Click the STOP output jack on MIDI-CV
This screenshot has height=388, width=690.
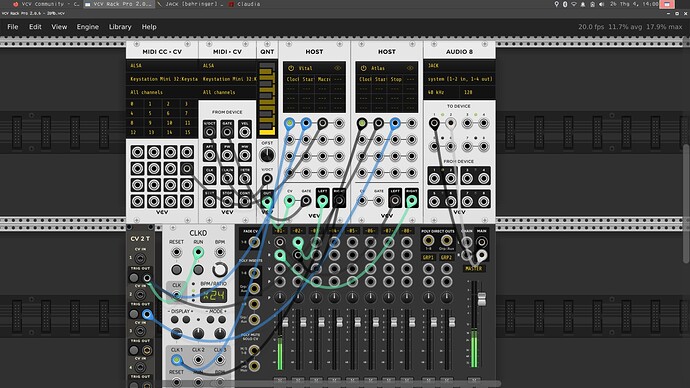(227, 201)
